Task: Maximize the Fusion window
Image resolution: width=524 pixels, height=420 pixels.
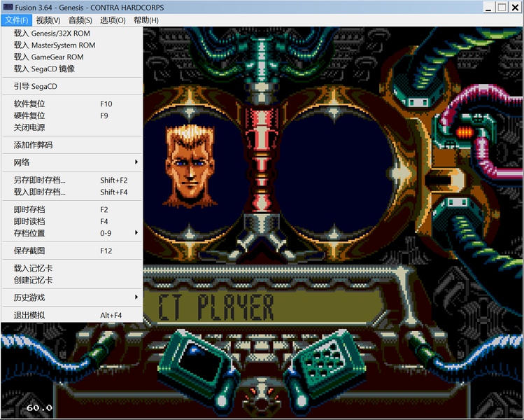Action: tap(502, 8)
